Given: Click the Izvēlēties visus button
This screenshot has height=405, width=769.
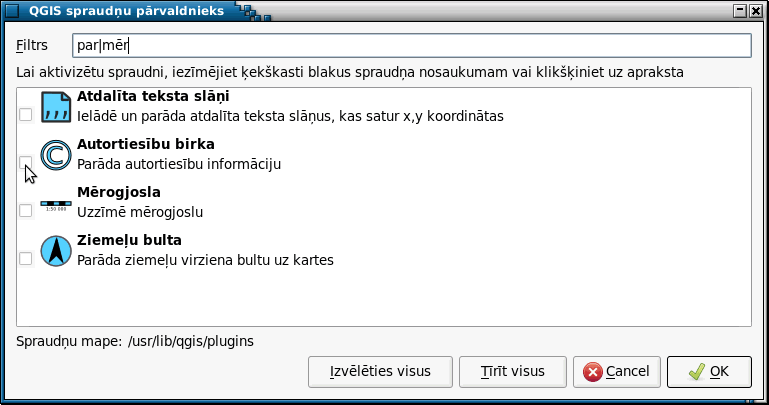Looking at the screenshot, I should coord(380,372).
